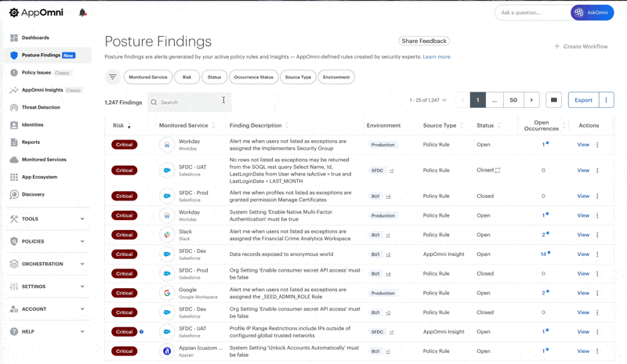Sort by Status column
The width and height of the screenshot is (627, 364).
click(x=488, y=125)
